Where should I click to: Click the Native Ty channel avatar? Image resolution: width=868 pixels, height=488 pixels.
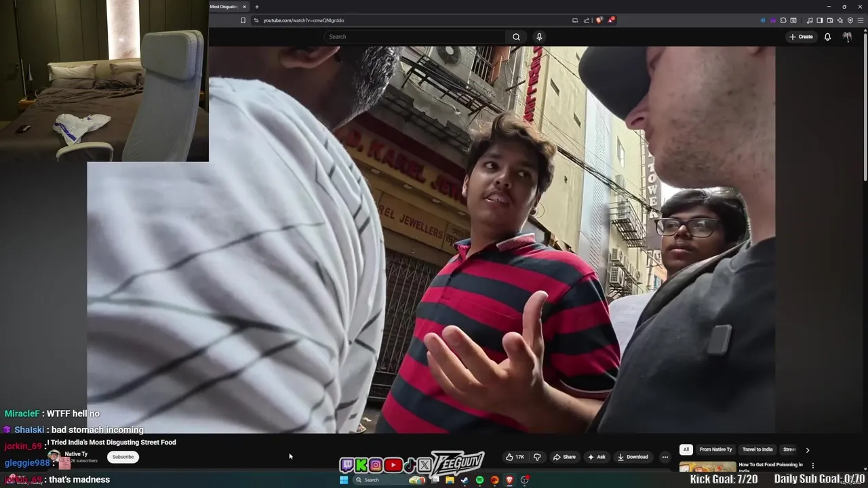click(x=54, y=457)
